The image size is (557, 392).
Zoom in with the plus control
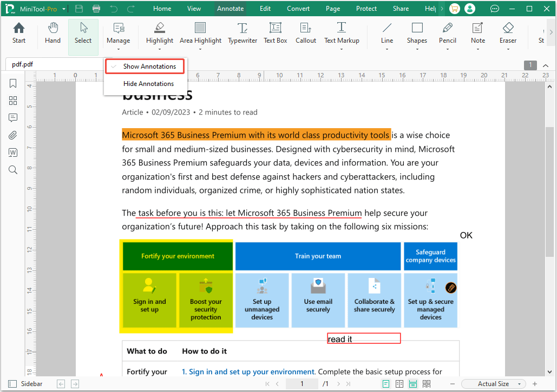pyautogui.click(x=534, y=383)
